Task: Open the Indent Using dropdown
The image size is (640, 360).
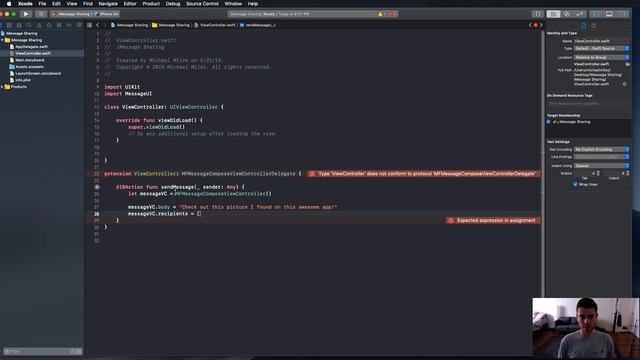Action: 602,166
